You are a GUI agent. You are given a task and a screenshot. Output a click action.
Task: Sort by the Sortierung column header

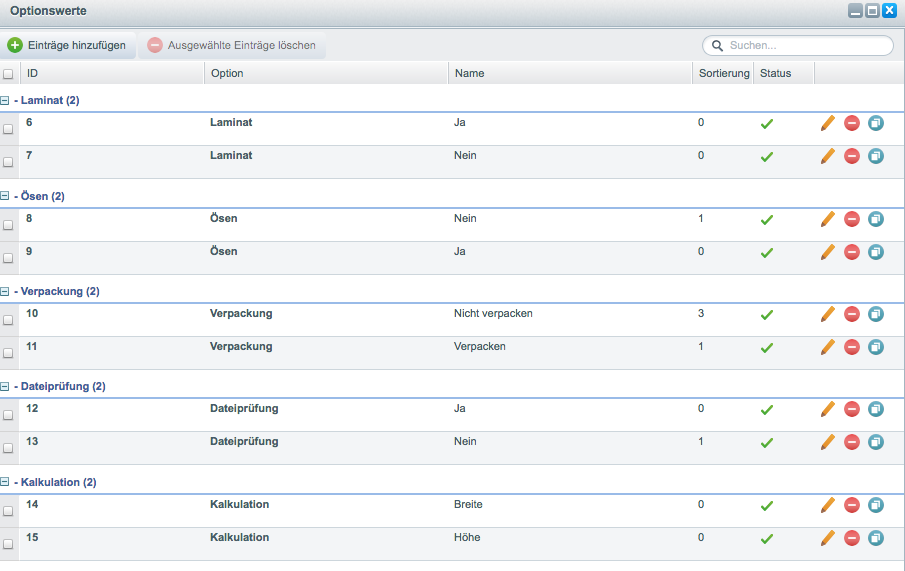coord(723,73)
